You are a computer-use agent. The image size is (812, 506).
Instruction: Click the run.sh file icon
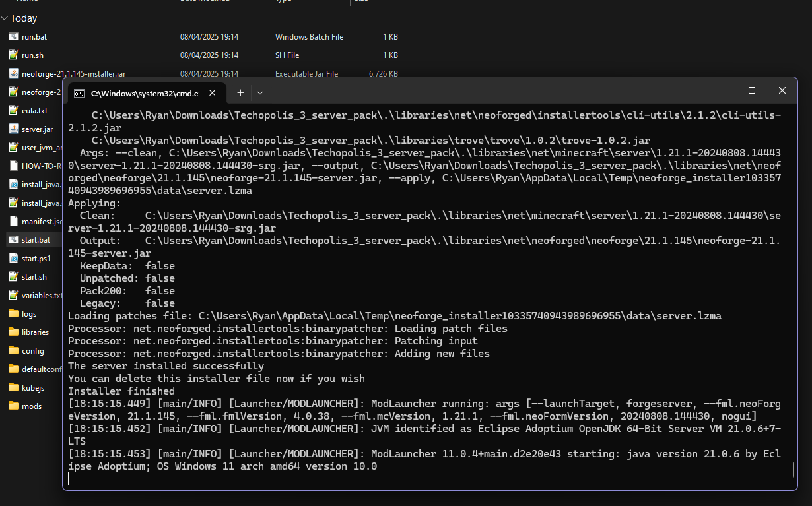(13, 55)
